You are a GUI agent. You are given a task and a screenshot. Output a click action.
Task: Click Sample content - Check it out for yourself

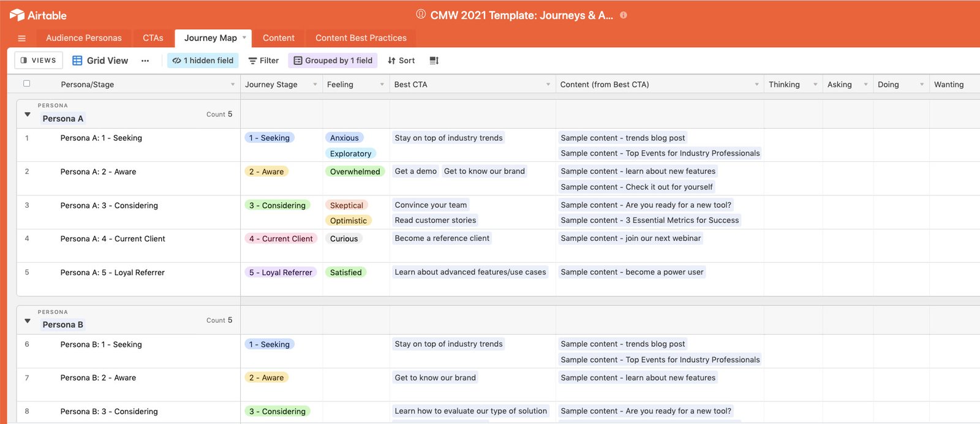637,187
